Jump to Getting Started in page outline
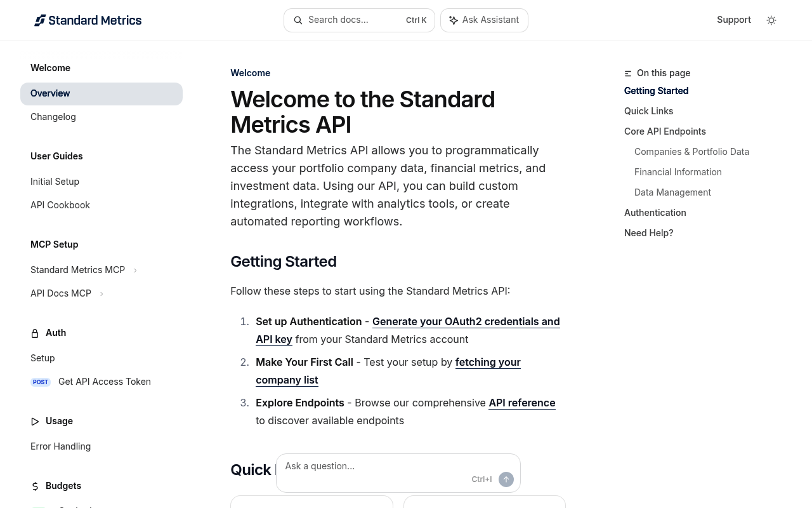Image resolution: width=812 pixels, height=508 pixels. pos(657,91)
